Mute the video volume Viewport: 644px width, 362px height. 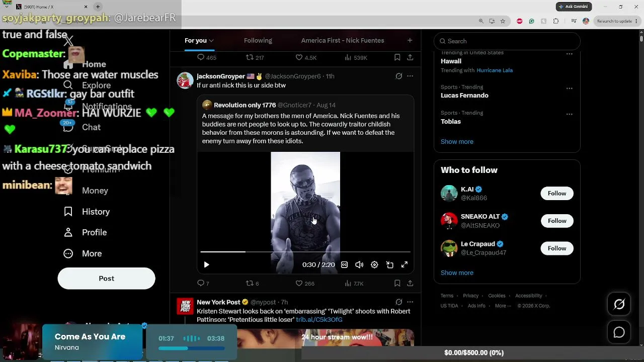[359, 264]
